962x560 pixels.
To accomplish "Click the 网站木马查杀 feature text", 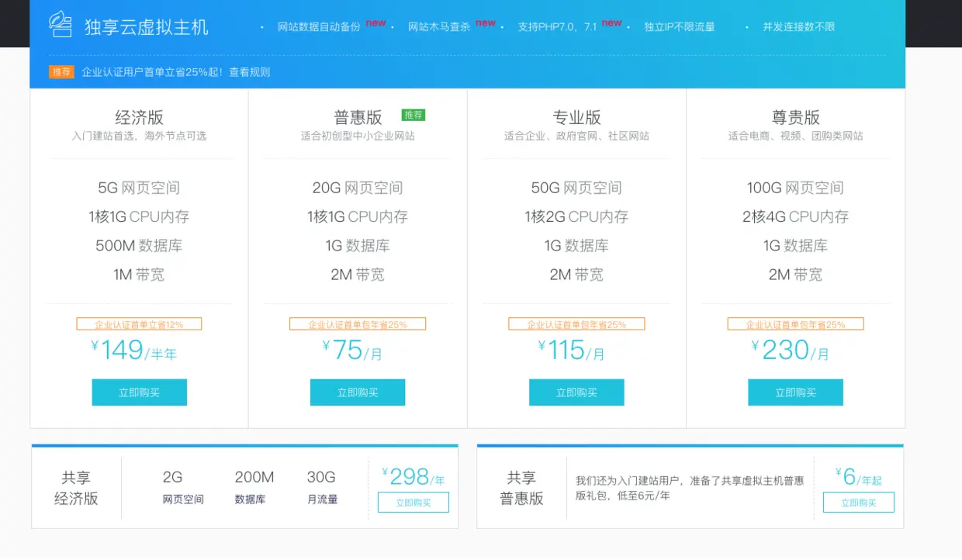I will (439, 27).
